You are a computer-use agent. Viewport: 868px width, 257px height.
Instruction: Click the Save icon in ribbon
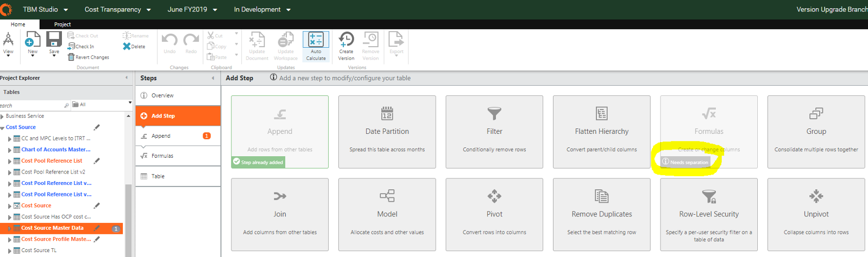(x=54, y=40)
